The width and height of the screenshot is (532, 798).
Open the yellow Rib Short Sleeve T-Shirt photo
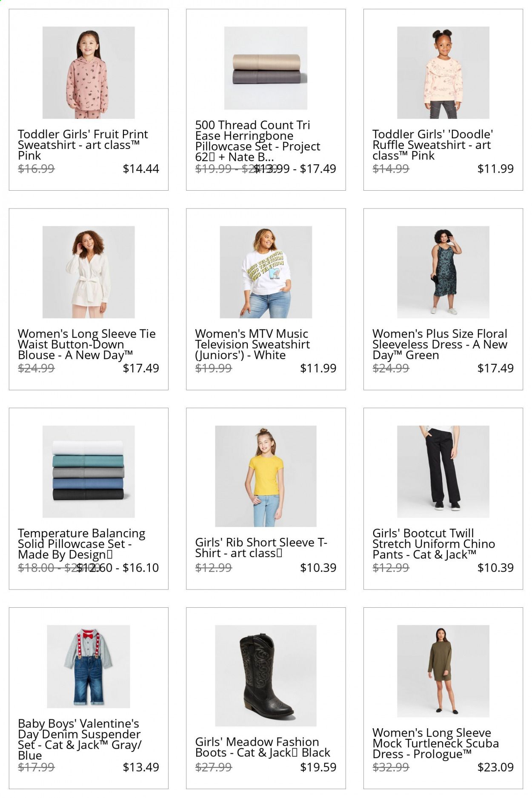point(266,476)
